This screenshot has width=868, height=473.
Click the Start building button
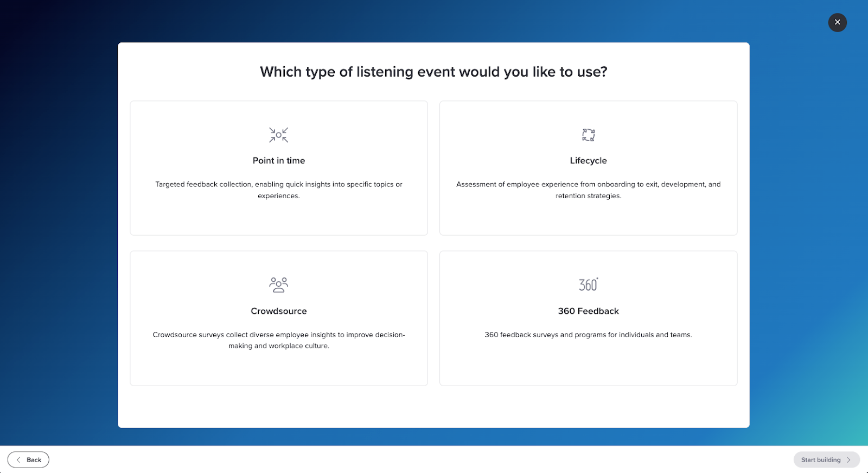tap(826, 459)
